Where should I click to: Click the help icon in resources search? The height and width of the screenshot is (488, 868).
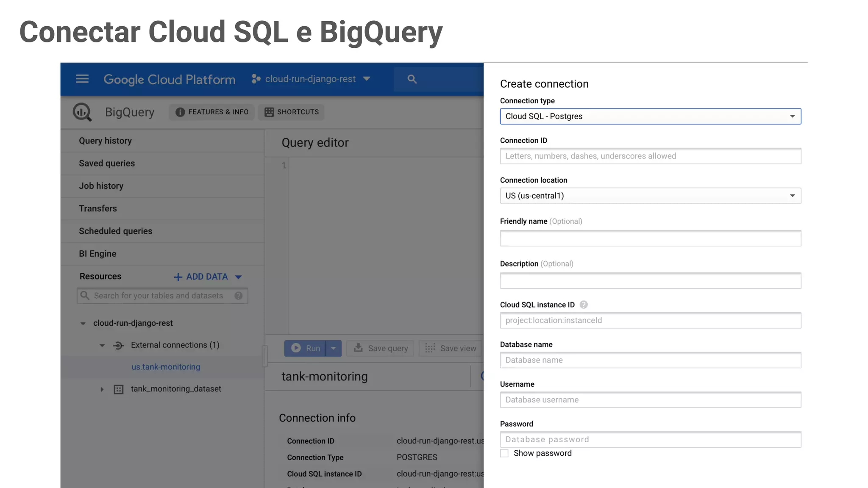point(239,296)
